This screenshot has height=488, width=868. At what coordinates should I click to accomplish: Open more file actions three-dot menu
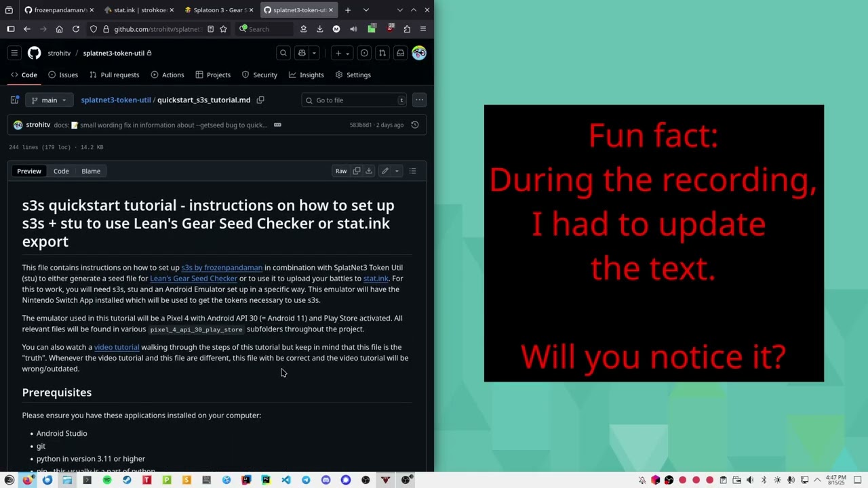coord(419,100)
